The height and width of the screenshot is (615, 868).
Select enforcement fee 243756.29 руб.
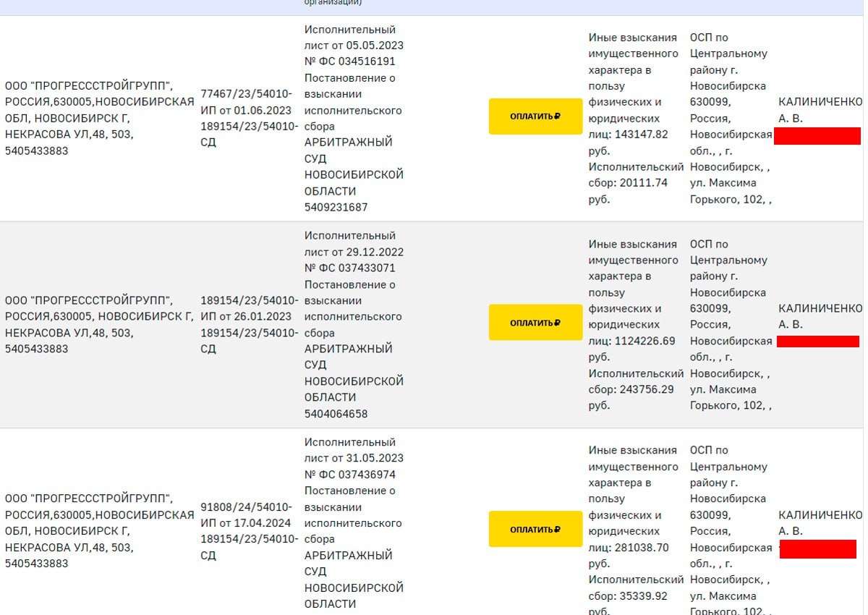pyautogui.click(x=636, y=389)
